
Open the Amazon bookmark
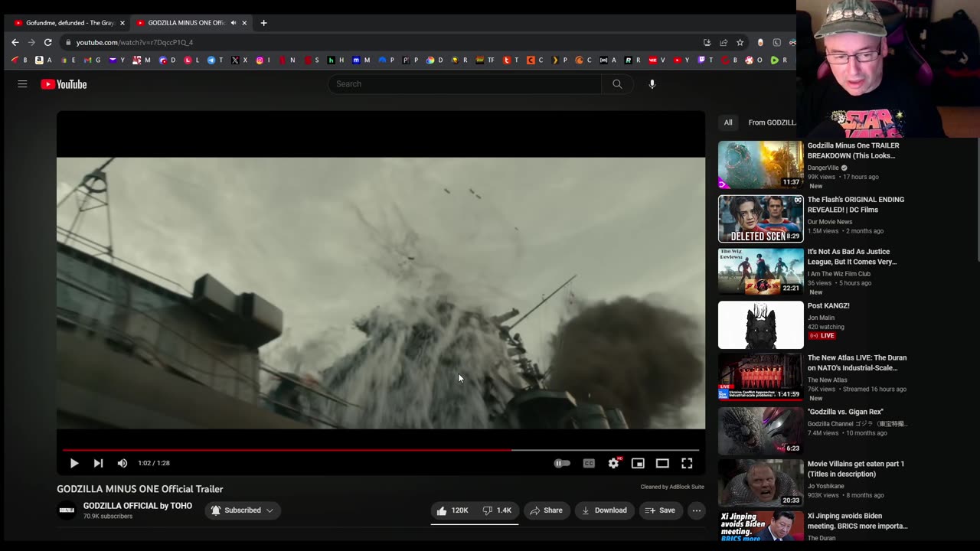(x=44, y=60)
